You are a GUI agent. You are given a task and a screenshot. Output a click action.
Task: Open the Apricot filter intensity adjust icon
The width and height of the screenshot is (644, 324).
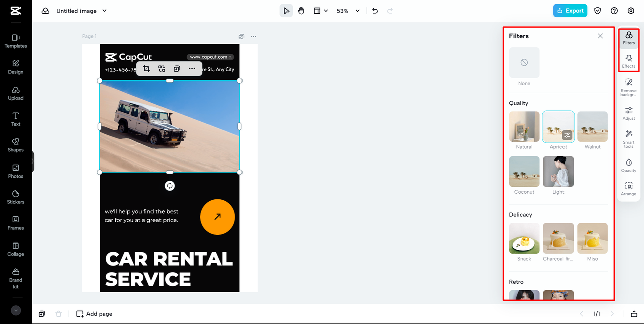pyautogui.click(x=567, y=135)
